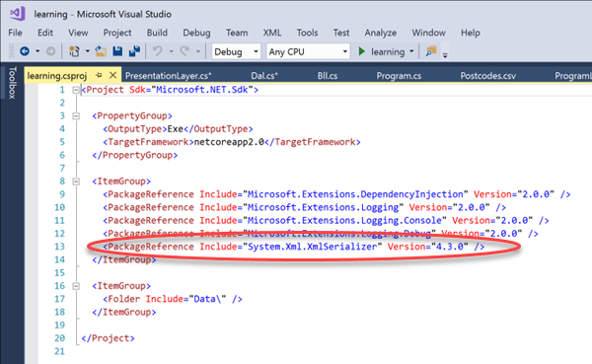592x364 pixels.
Task: Click the netcoreapp2.0 target framework text
Action: click(229, 142)
